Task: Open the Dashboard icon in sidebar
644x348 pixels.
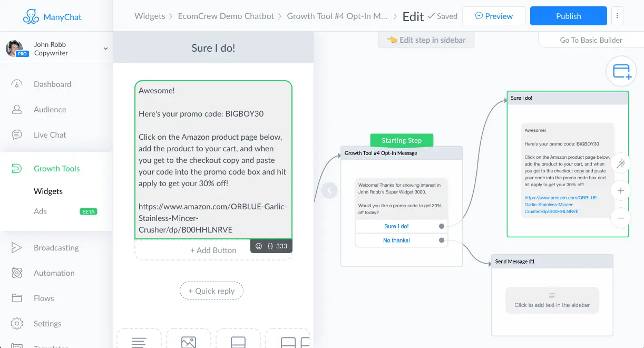Action: tap(17, 84)
